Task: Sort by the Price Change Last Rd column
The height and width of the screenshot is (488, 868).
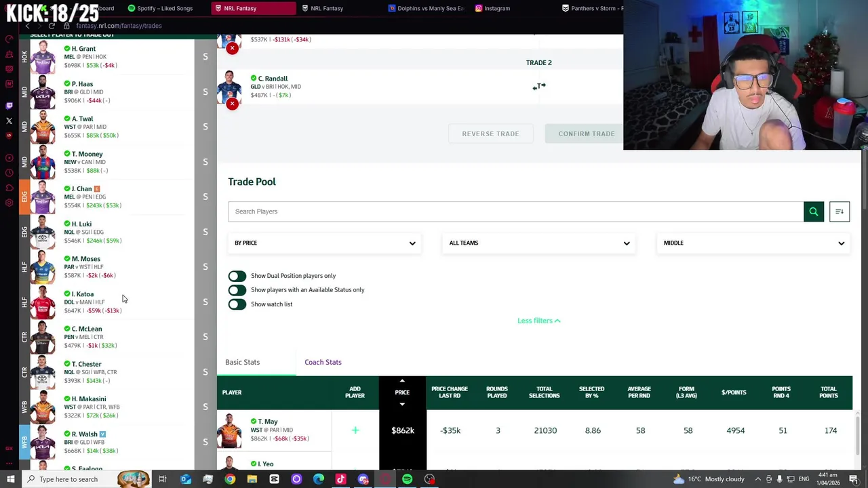Action: tap(450, 392)
